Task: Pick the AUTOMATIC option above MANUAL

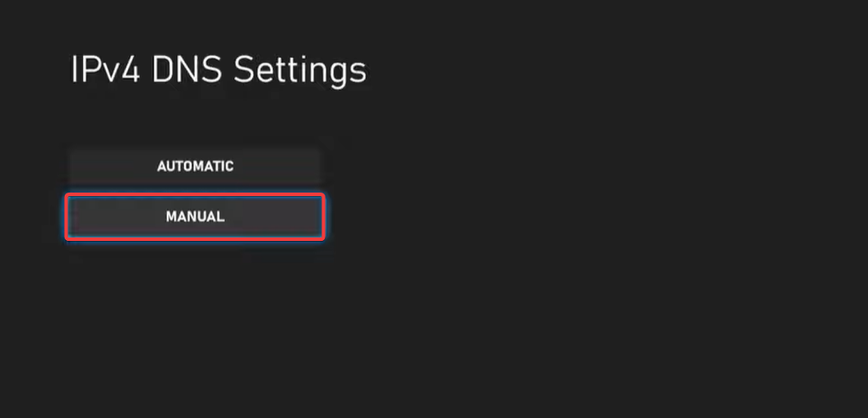Action: click(x=195, y=166)
